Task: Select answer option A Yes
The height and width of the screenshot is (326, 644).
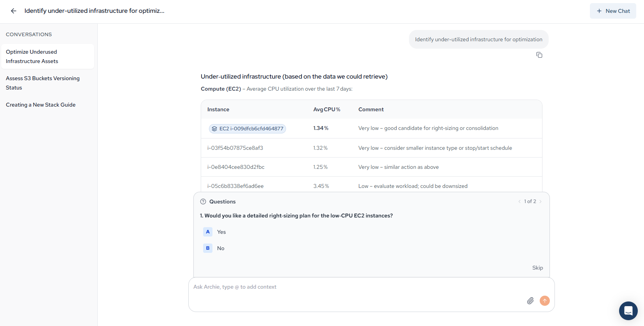Action: point(208,232)
